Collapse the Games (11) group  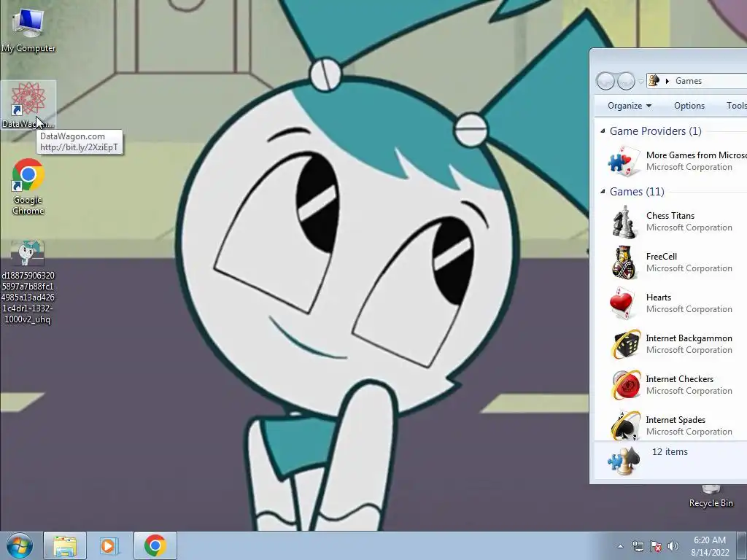603,192
